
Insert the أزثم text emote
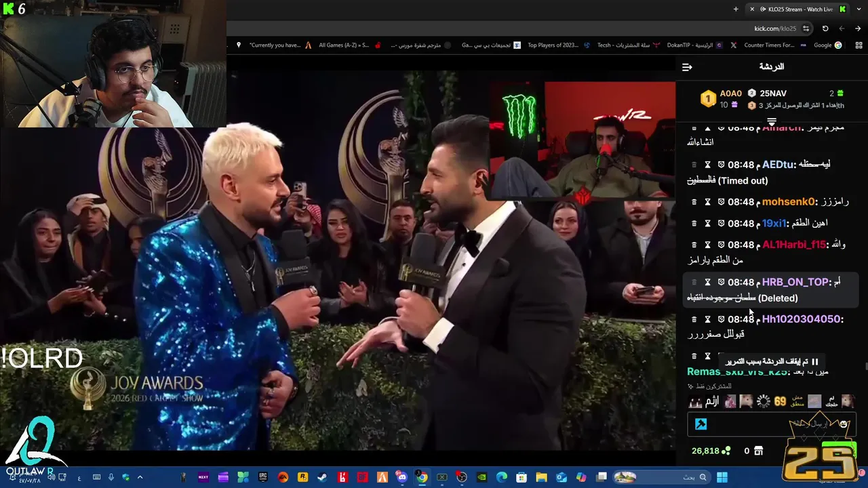point(712,401)
